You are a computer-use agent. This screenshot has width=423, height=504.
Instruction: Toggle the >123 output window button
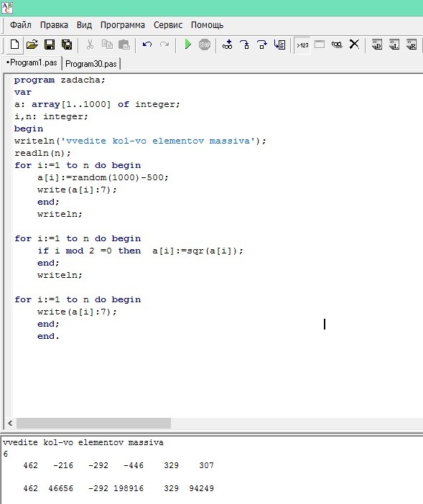(302, 45)
